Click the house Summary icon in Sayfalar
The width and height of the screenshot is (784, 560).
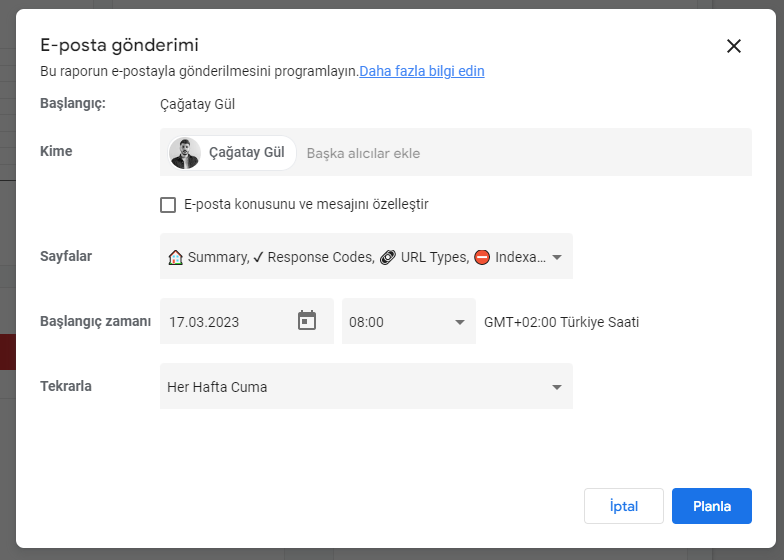[x=176, y=257]
